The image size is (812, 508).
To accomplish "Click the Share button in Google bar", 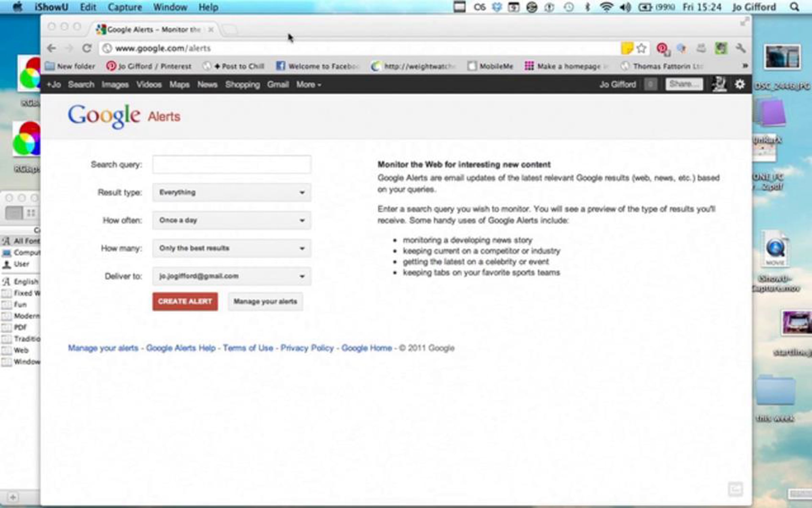I will 684,84.
